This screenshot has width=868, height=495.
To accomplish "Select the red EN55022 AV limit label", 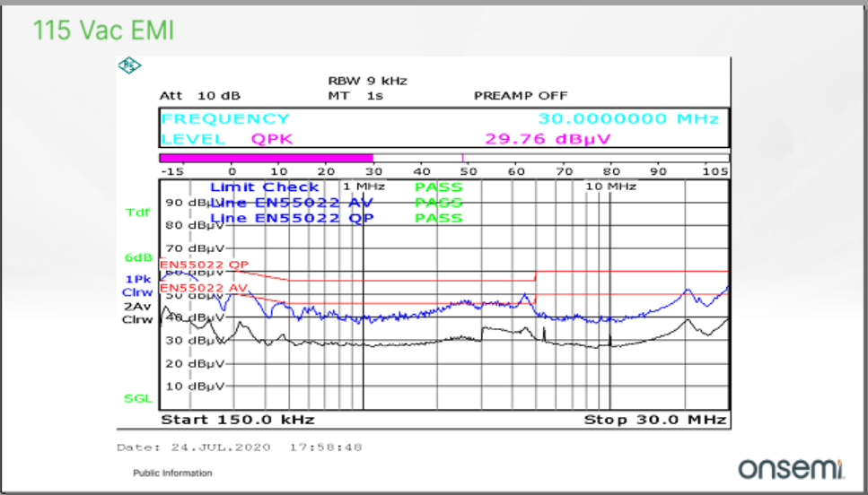I will coord(203,288).
